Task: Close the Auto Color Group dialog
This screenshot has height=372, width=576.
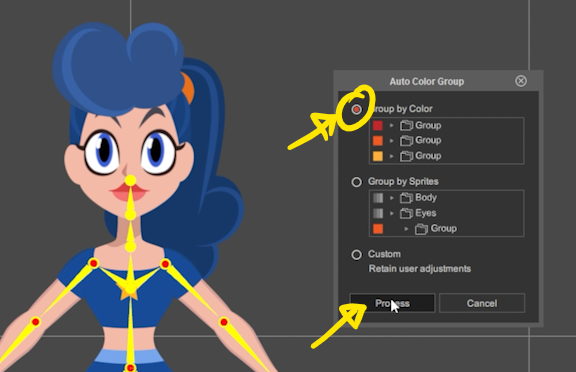Action: click(521, 81)
